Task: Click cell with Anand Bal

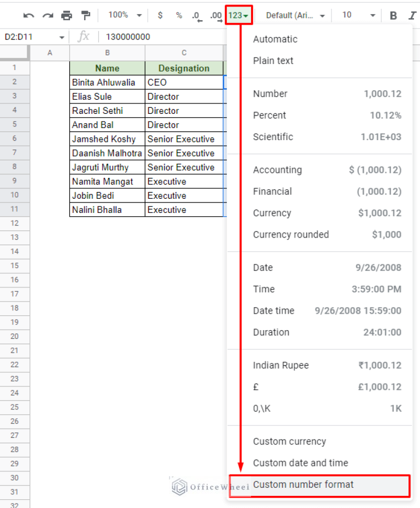Action: tap(107, 125)
